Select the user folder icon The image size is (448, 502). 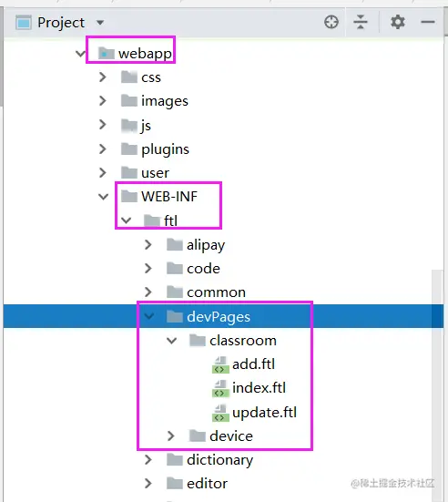[x=129, y=173]
